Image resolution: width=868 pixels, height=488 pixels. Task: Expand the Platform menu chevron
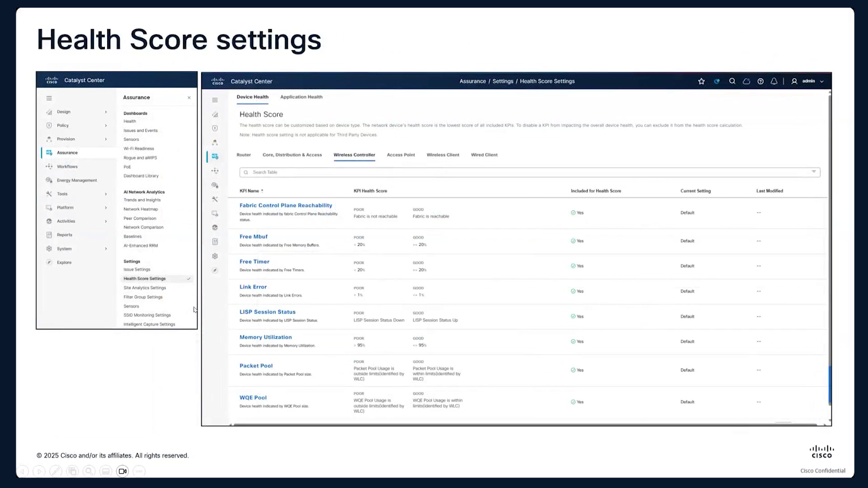point(106,208)
